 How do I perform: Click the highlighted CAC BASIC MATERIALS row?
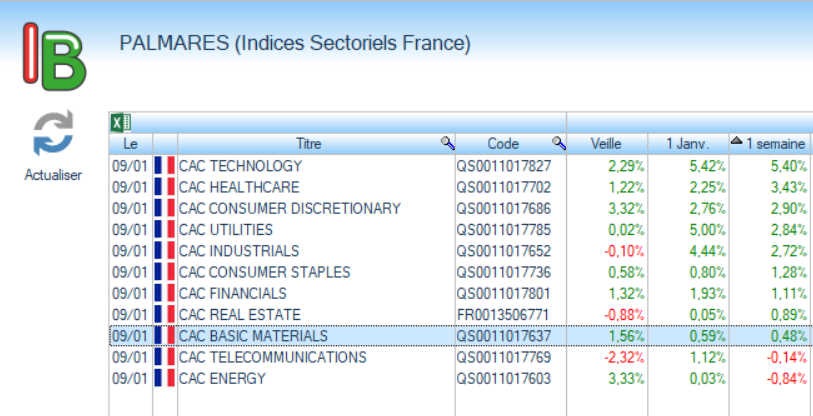(x=253, y=336)
